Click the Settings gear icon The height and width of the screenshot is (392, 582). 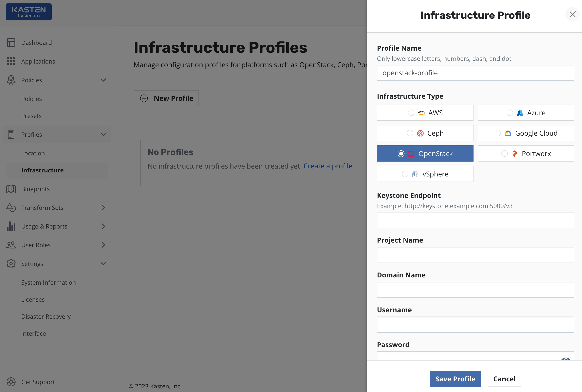[x=11, y=264]
